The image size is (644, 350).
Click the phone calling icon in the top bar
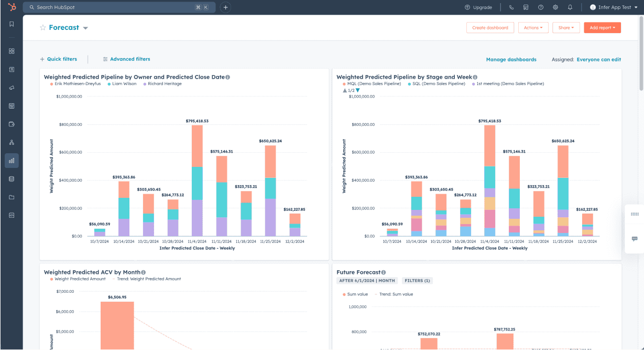click(x=511, y=7)
